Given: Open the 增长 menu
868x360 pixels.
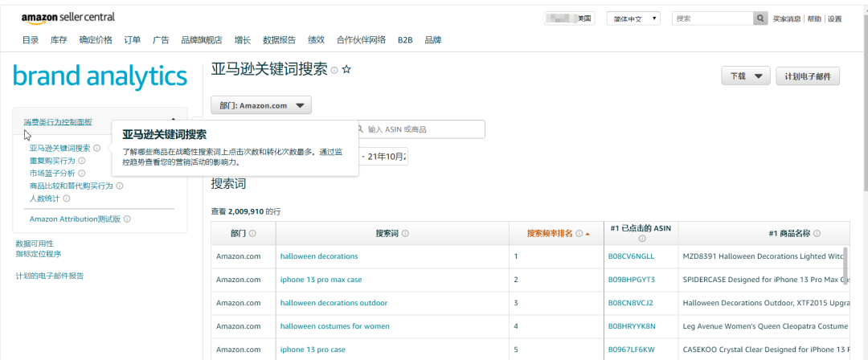Looking at the screenshot, I should click(x=243, y=40).
